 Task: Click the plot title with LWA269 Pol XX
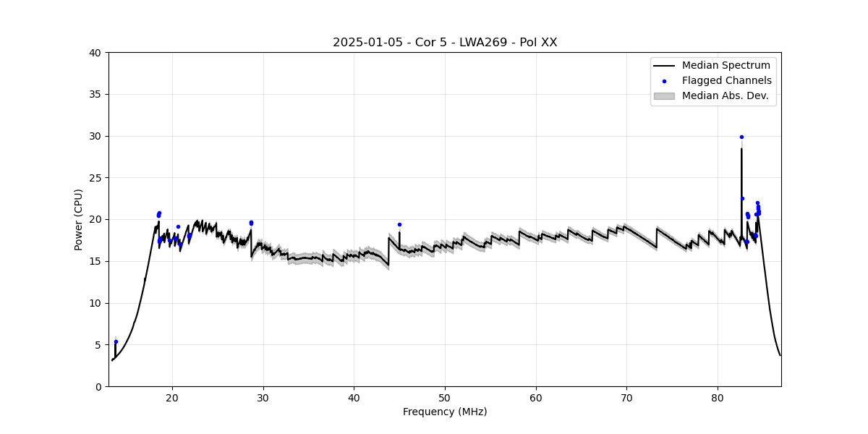(x=445, y=43)
